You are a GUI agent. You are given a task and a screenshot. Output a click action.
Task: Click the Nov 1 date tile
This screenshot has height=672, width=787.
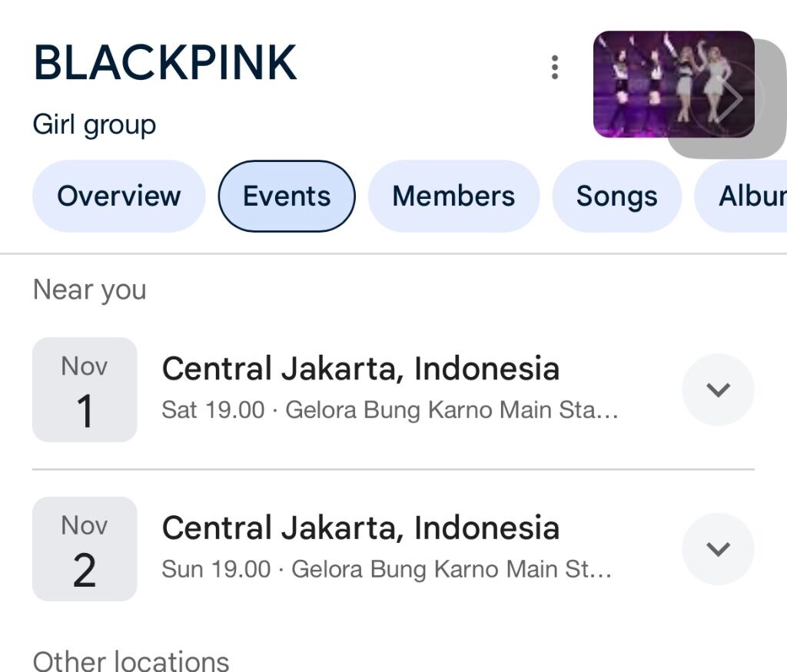coord(85,389)
